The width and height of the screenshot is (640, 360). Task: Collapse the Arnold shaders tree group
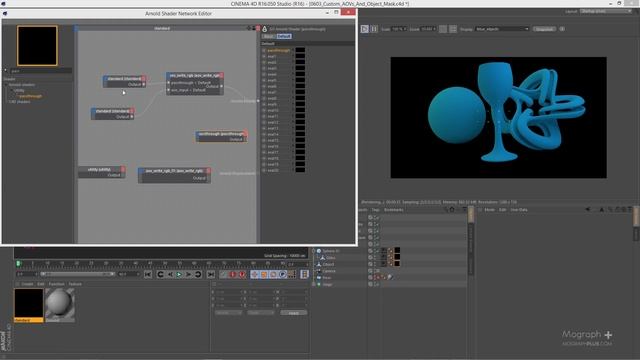pos(6,85)
